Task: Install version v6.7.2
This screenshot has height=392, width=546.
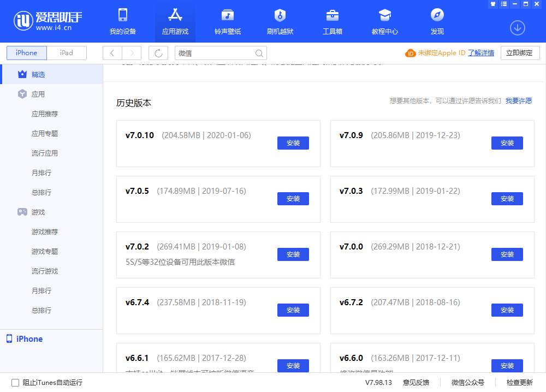Action: [x=507, y=310]
